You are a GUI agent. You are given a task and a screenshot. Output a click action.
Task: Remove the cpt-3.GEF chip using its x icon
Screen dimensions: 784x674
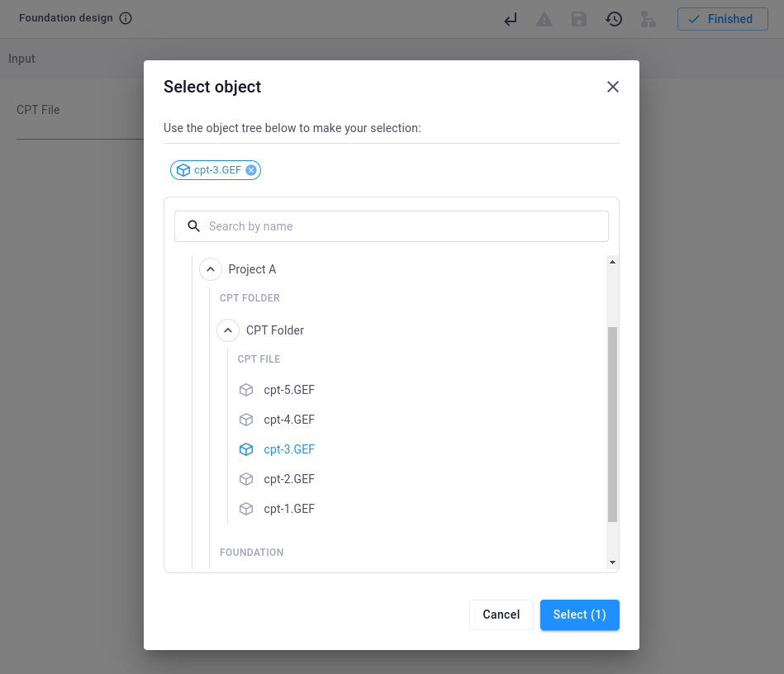point(251,170)
